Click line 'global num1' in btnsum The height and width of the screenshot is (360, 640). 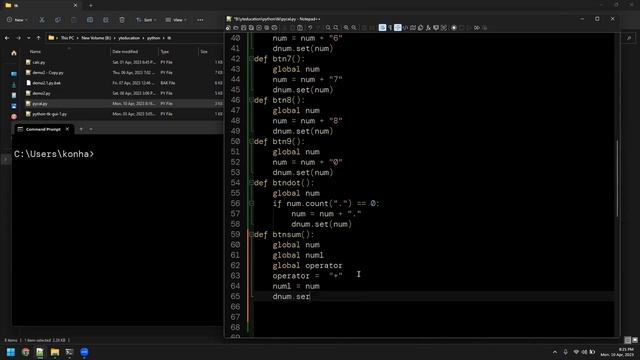click(x=298, y=255)
